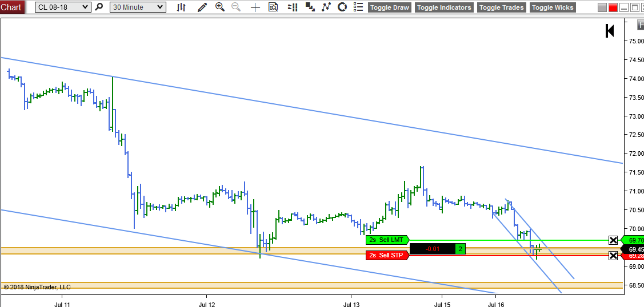Screen dimensions: 644x307
Task: Open the Strategies circular icon
Action: tap(342, 7)
